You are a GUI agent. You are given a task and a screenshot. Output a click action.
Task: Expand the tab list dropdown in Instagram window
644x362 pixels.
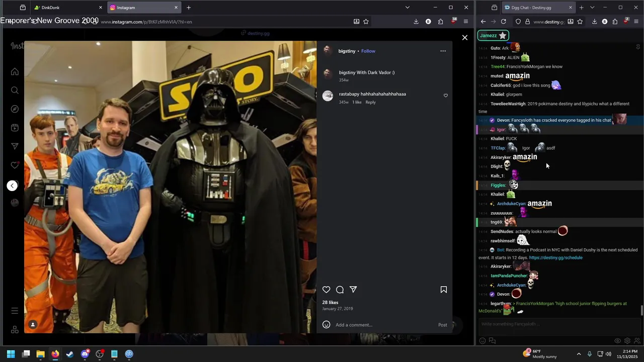[408, 8]
